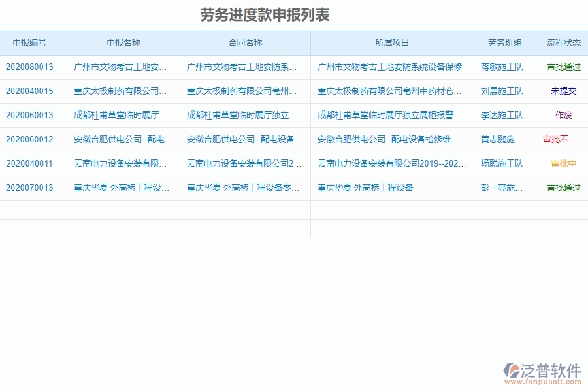
Task: Click the 审批不 status on 安徽合肥供电 row
Action: coord(562,140)
